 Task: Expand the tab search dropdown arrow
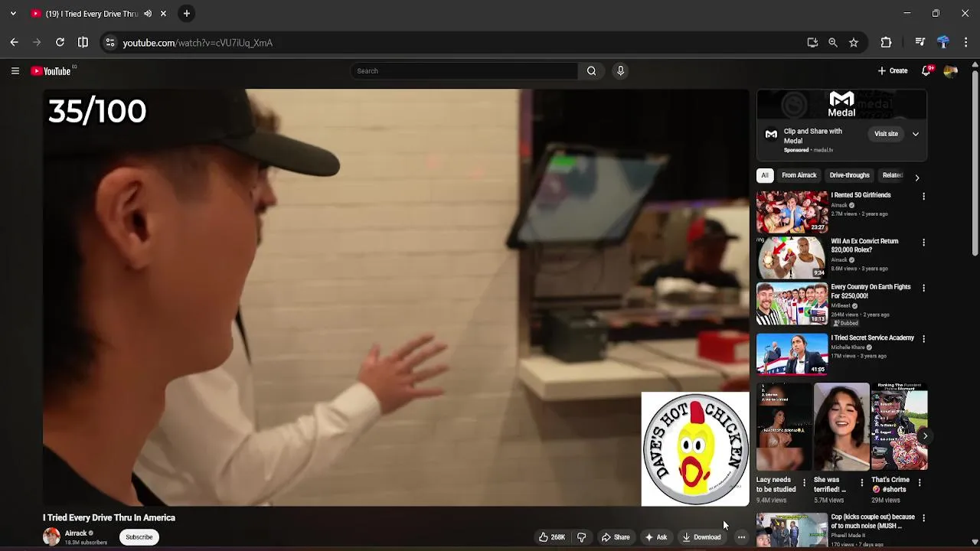click(13, 14)
